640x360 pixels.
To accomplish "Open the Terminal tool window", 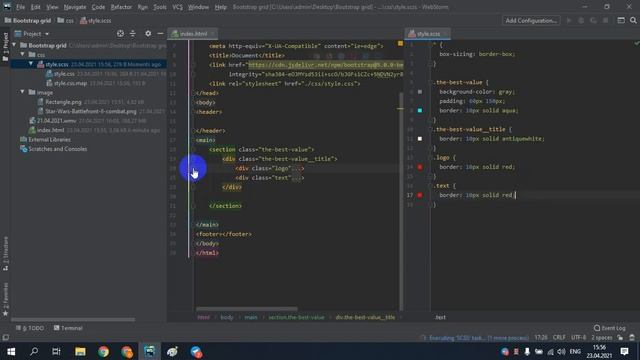I will click(68, 328).
